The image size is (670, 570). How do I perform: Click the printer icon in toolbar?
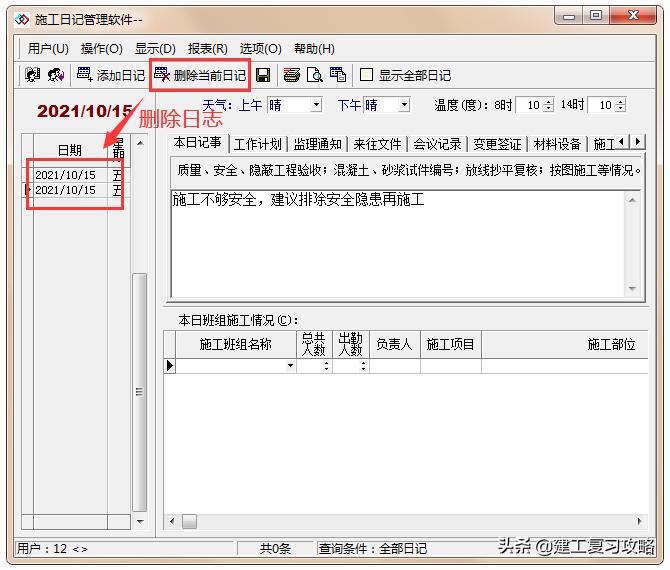pyautogui.click(x=292, y=75)
